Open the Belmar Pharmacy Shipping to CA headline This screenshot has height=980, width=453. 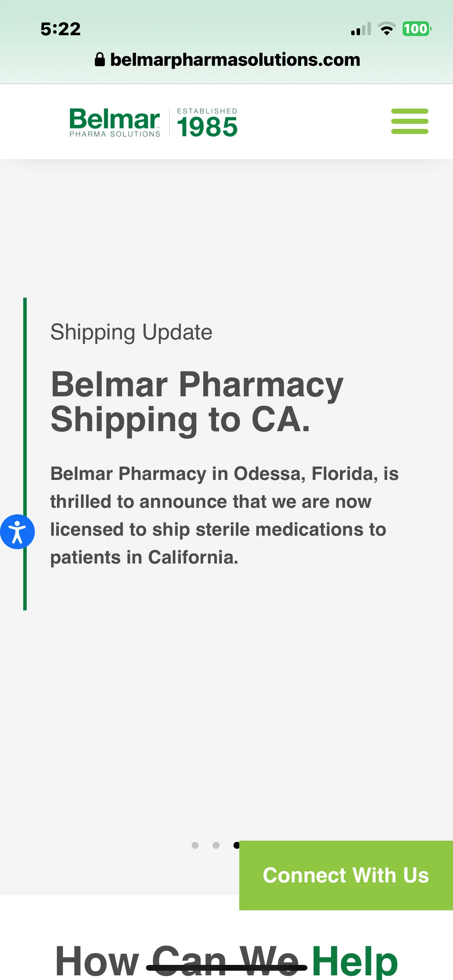pos(197,402)
